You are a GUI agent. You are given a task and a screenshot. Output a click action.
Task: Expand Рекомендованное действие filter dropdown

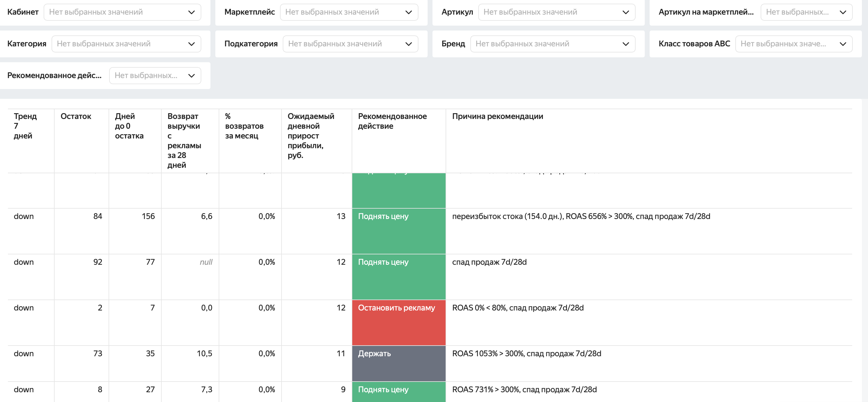coord(155,75)
